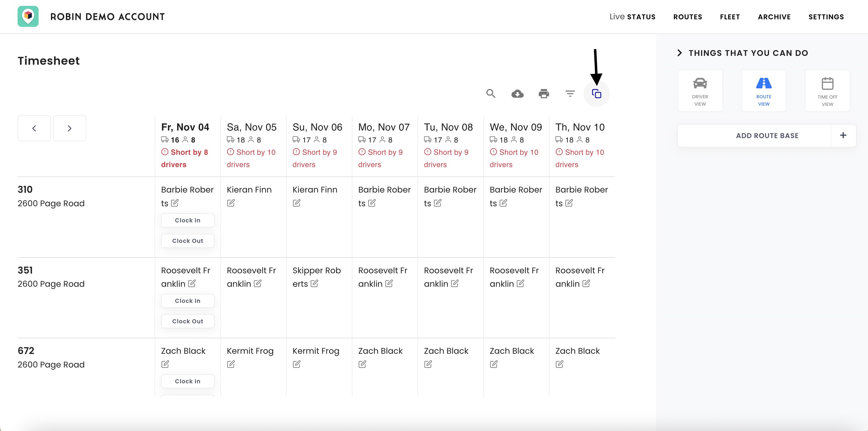Edit Skipper Roberts assignment on route 351

(x=314, y=284)
